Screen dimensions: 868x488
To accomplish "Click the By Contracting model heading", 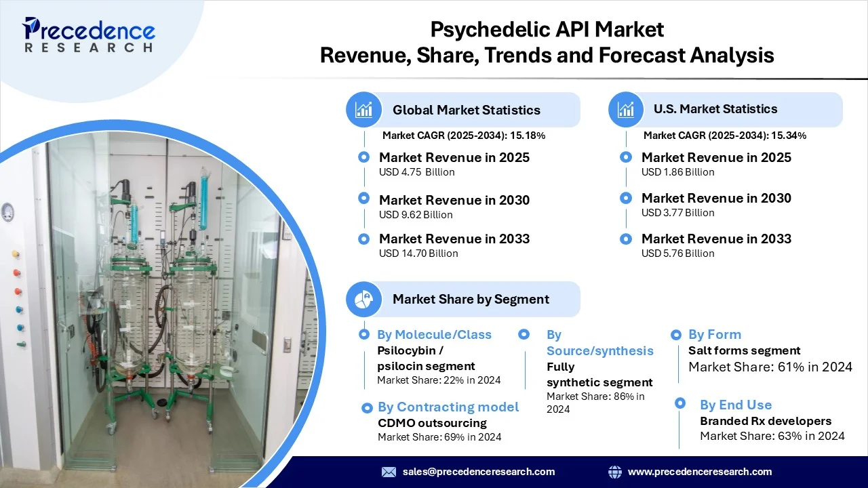I will tap(448, 407).
